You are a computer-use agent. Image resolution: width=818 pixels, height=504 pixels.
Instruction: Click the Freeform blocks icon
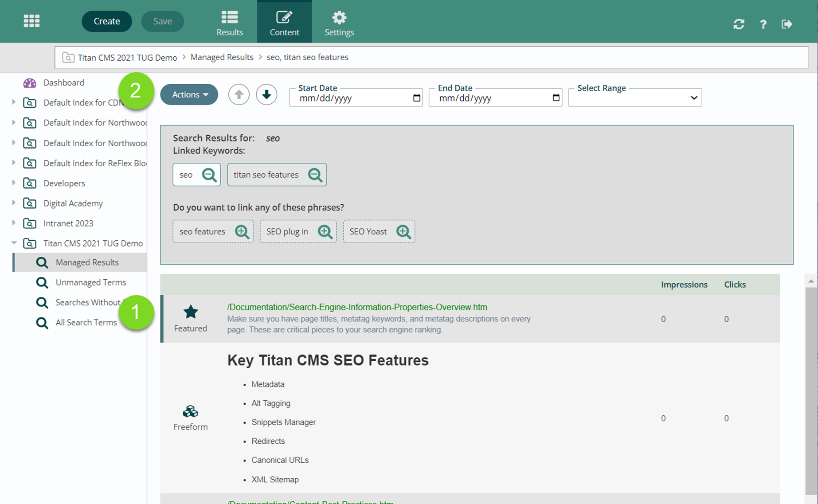[191, 411]
